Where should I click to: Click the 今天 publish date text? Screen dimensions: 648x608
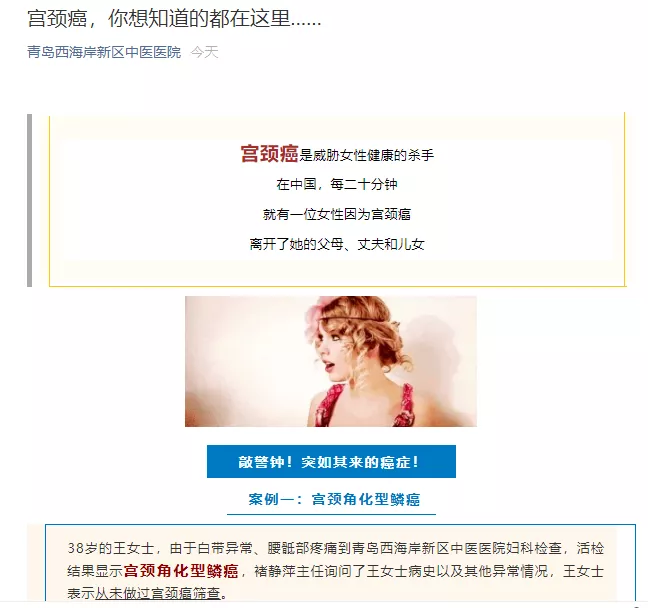(x=204, y=52)
